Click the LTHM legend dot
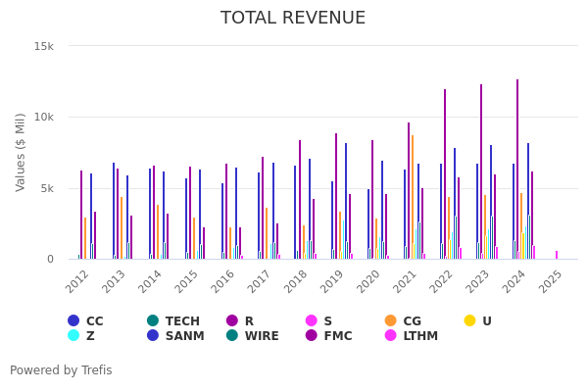The width and height of the screenshot is (588, 392). (391, 336)
